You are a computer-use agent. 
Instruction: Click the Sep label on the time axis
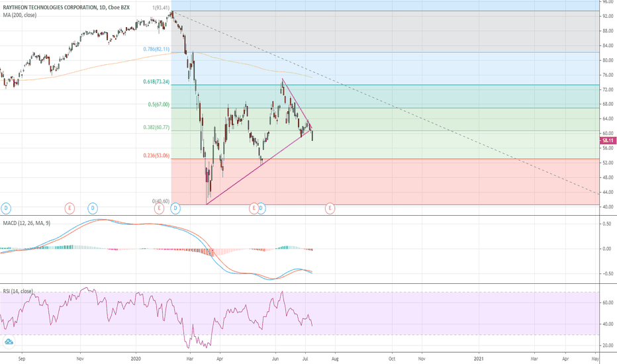coord(22,359)
